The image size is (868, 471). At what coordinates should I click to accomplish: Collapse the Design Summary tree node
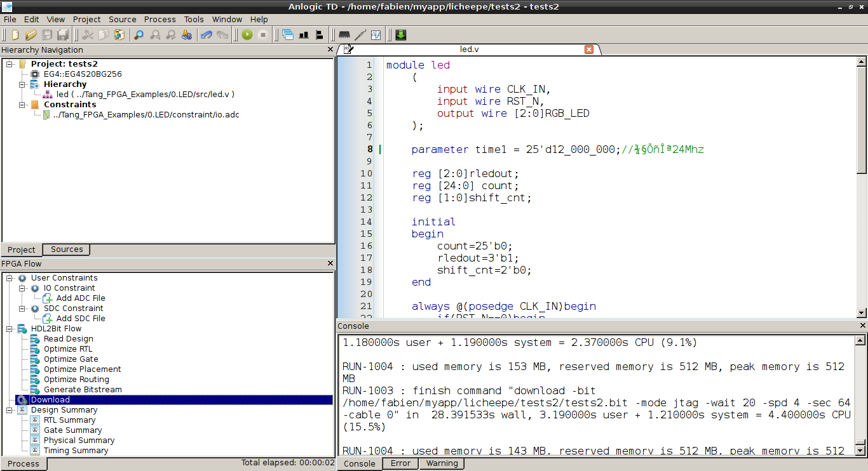[x=10, y=410]
